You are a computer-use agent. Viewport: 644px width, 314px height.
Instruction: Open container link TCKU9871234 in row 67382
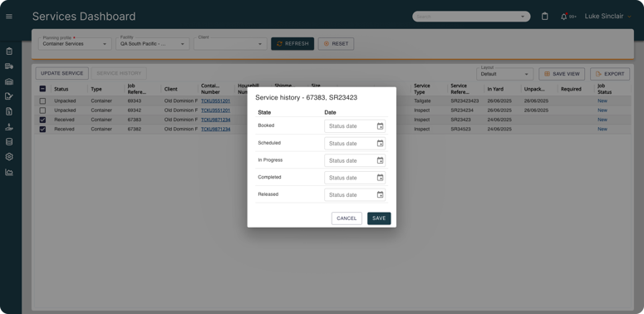(215, 130)
